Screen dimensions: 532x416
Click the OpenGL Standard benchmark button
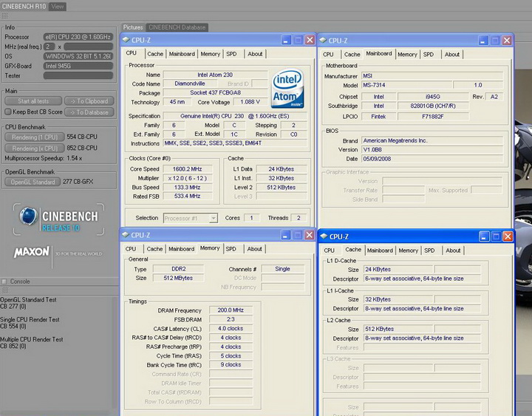tap(33, 182)
